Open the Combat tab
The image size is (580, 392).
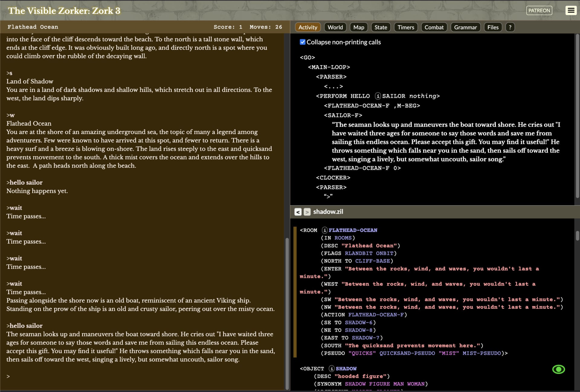(x=434, y=27)
